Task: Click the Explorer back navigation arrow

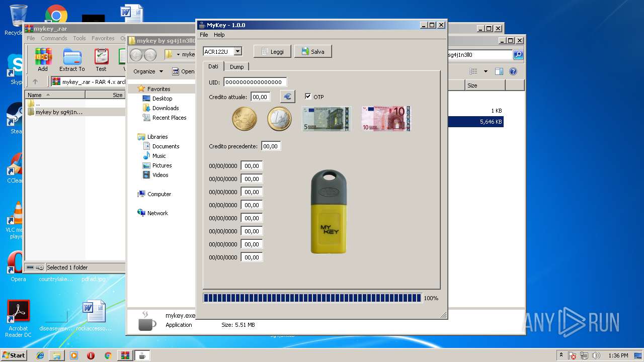Action: click(x=136, y=55)
